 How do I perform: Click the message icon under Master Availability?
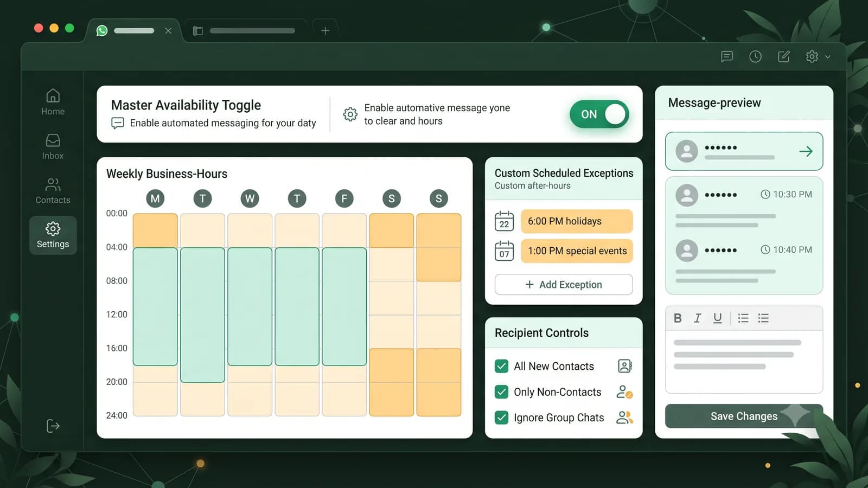(117, 123)
